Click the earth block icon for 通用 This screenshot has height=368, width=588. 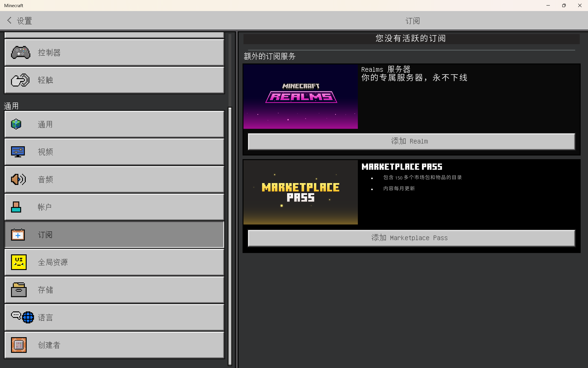(16, 124)
